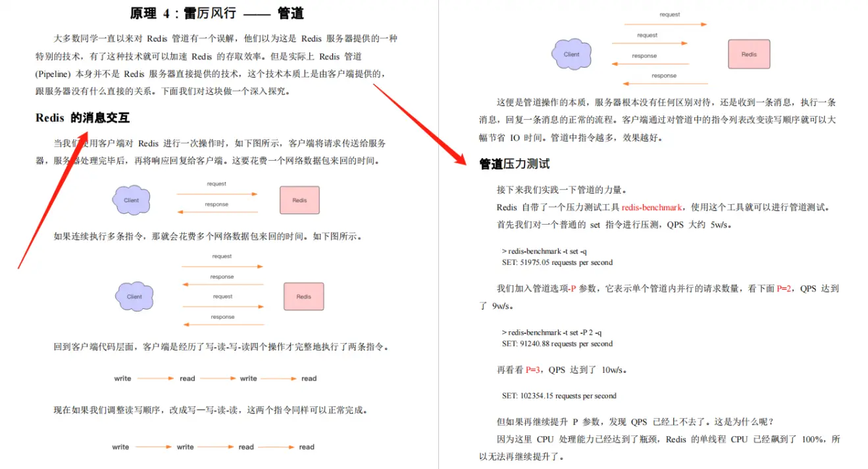Screen dimensions: 868x469
Task: Click the Redis box in the right page's pipeline diagram
Action: point(749,54)
